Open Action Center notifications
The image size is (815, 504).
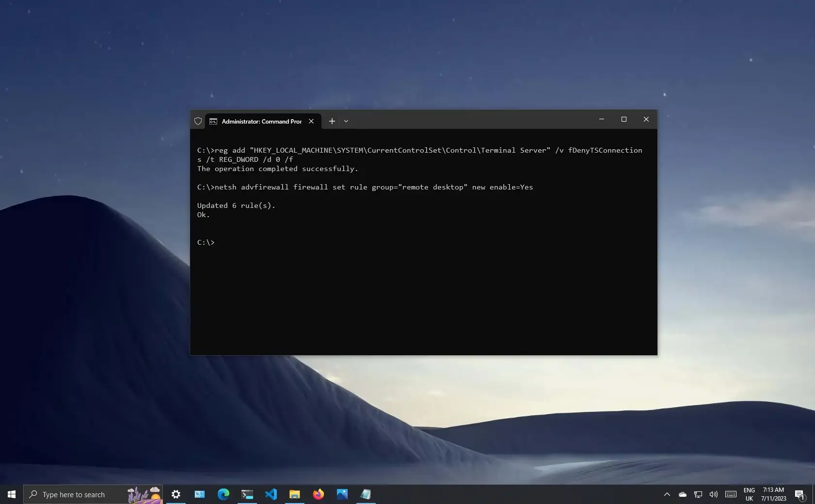coord(800,494)
